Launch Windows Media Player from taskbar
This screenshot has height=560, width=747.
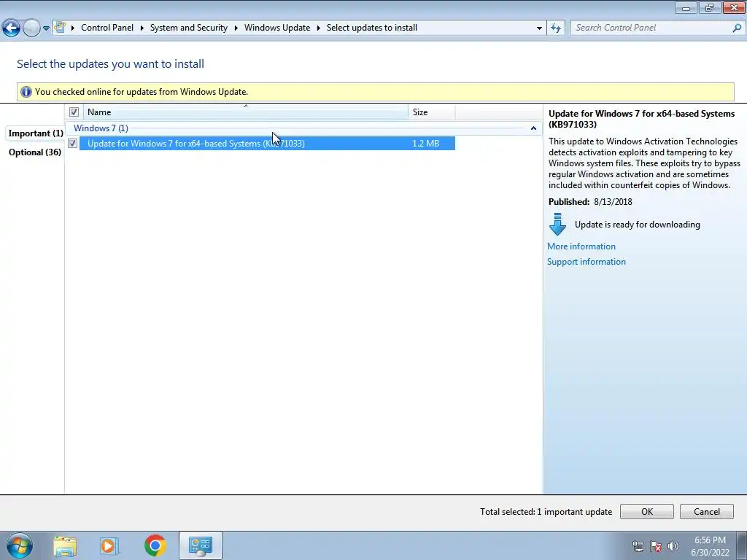(x=109, y=545)
